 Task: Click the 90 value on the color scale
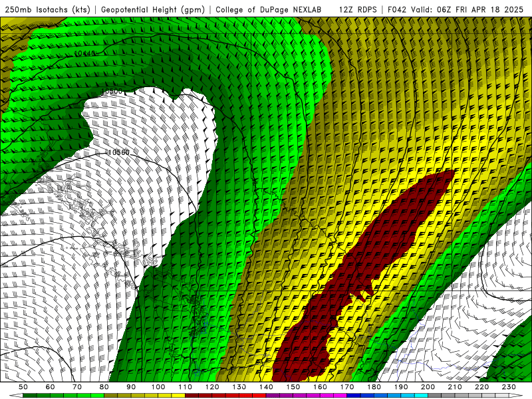tap(131, 387)
